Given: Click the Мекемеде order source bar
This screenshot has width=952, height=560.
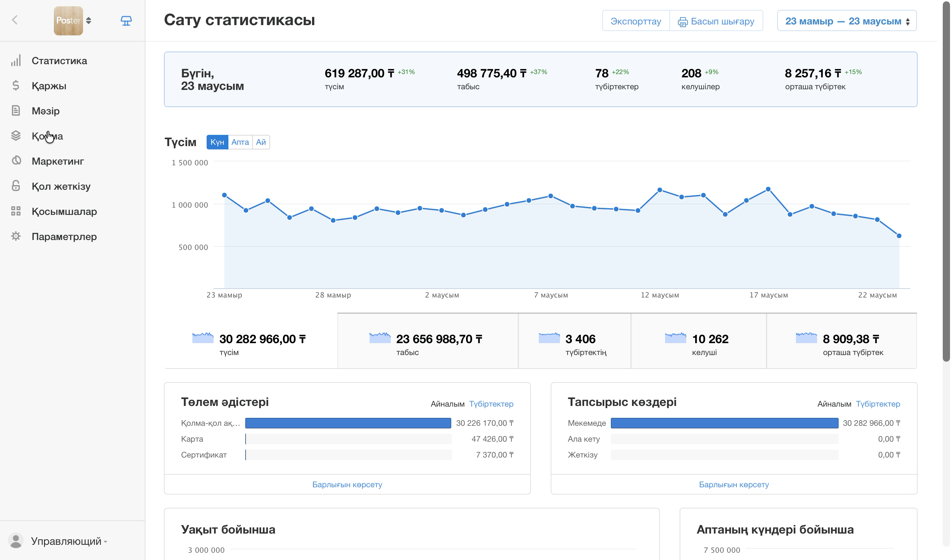Looking at the screenshot, I should click(725, 423).
